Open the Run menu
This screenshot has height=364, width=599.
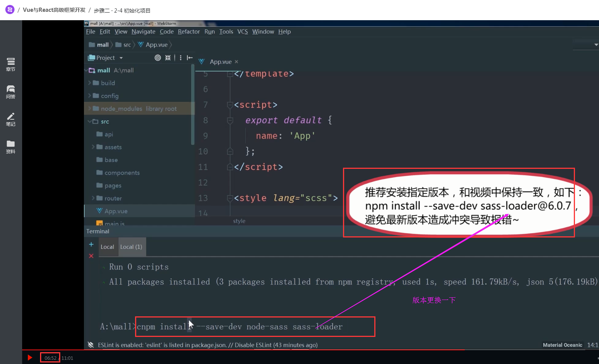click(209, 32)
